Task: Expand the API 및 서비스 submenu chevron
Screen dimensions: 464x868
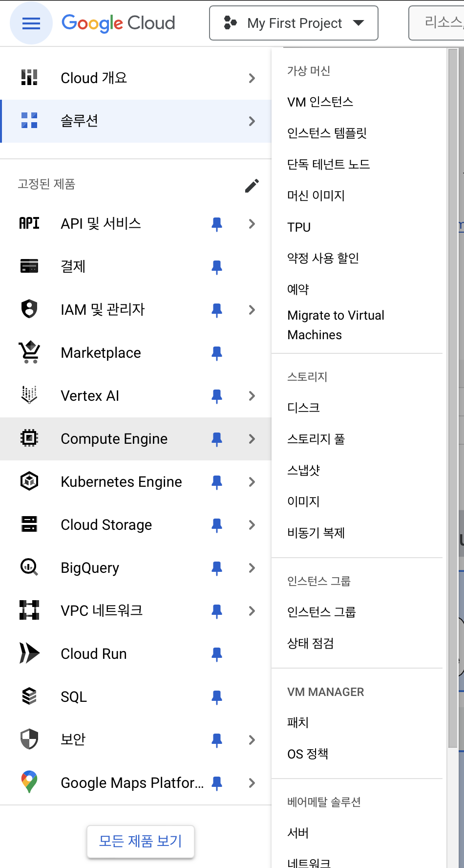Action: (252, 224)
